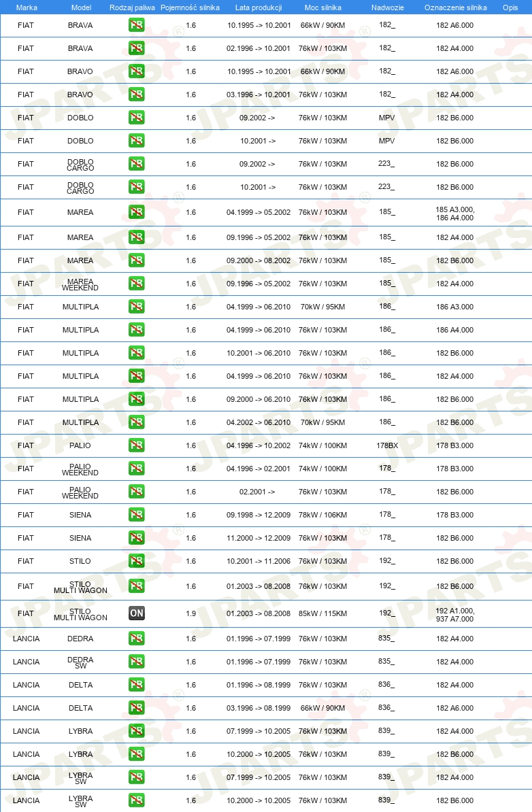Click the Model column header
Image resolution: width=532 pixels, height=812 pixels.
tap(82, 7)
